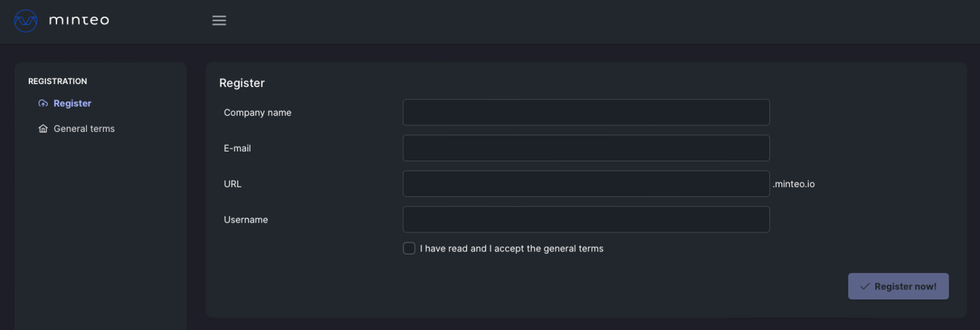The width and height of the screenshot is (980, 330).
Task: Click the 'I have read and I accept' label
Action: pyautogui.click(x=511, y=248)
